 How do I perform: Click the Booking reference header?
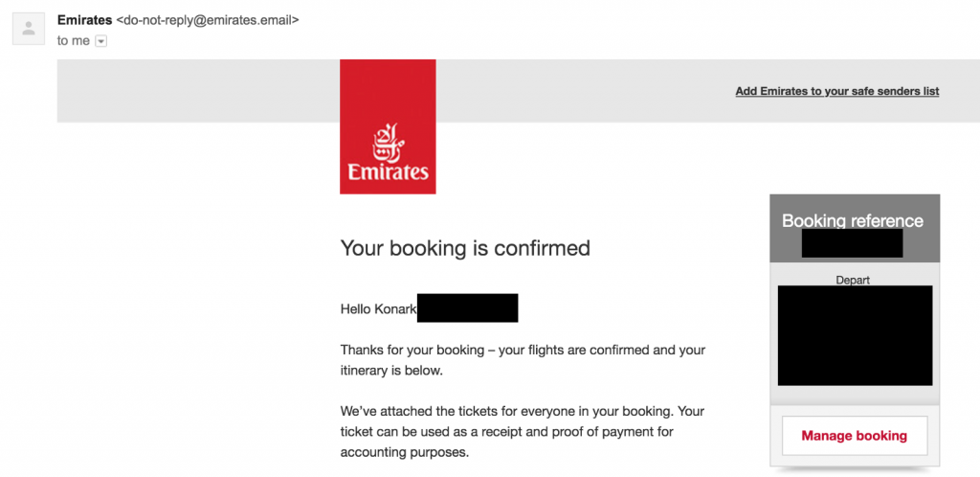853,220
